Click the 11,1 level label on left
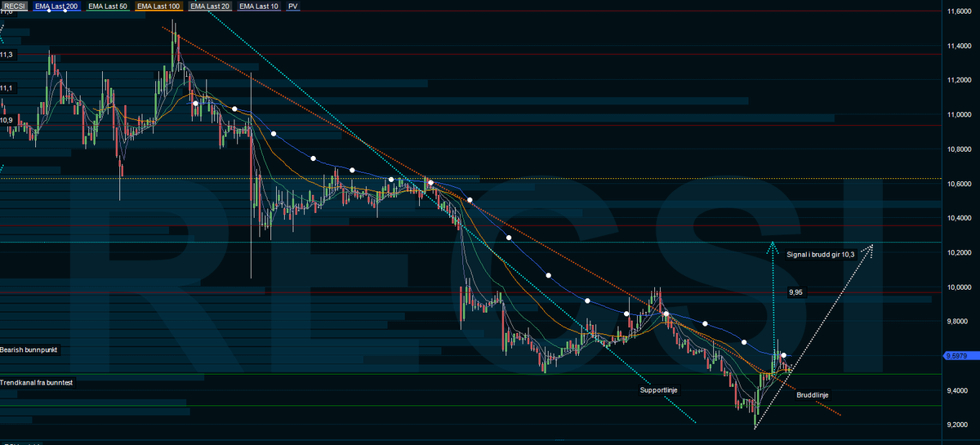This screenshot has height=445, width=980. [x=7, y=87]
